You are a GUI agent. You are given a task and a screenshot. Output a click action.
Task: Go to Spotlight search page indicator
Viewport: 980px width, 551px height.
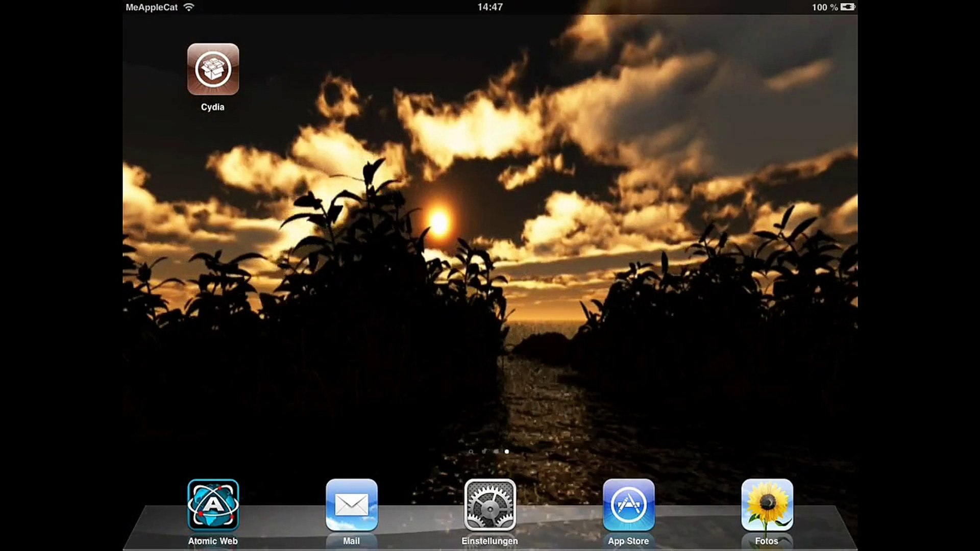(471, 452)
